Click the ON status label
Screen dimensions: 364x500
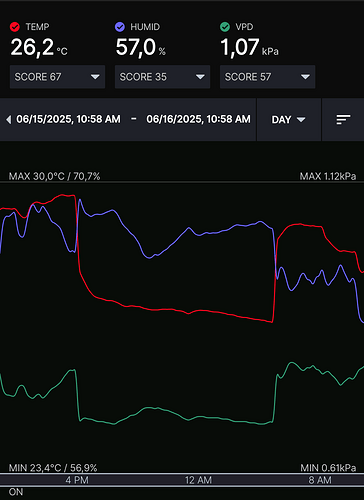pos(16,492)
